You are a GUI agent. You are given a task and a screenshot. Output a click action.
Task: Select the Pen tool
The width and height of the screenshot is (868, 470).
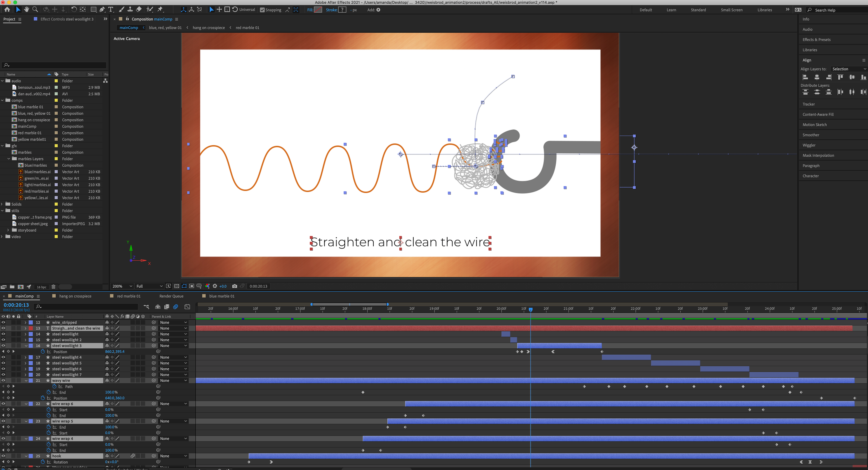pyautogui.click(x=102, y=9)
